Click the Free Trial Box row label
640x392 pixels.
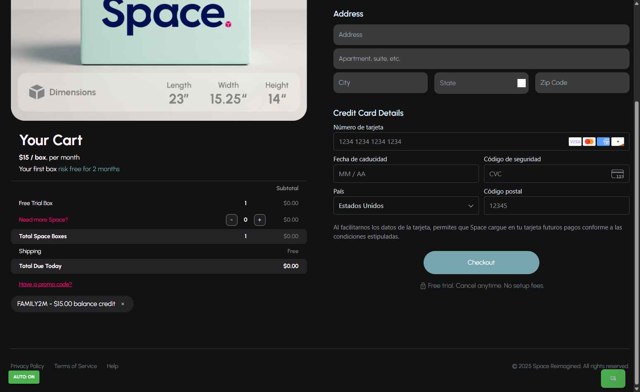36,203
